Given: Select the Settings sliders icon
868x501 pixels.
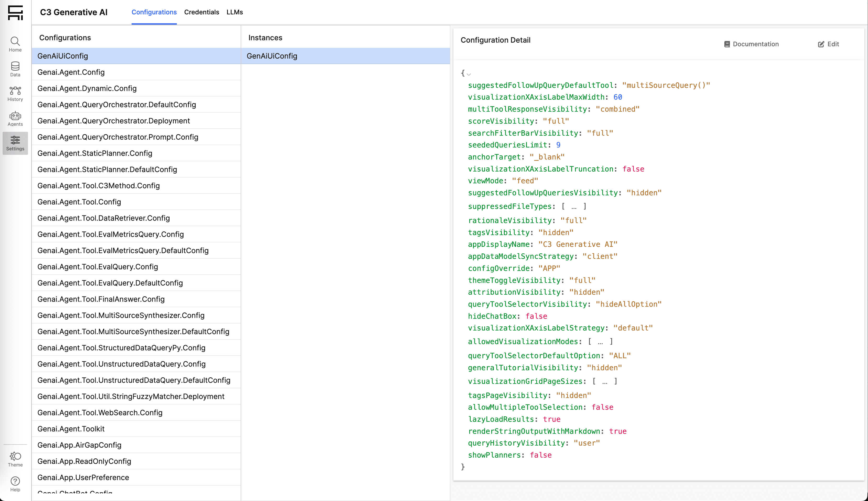Looking at the screenshot, I should [15, 143].
